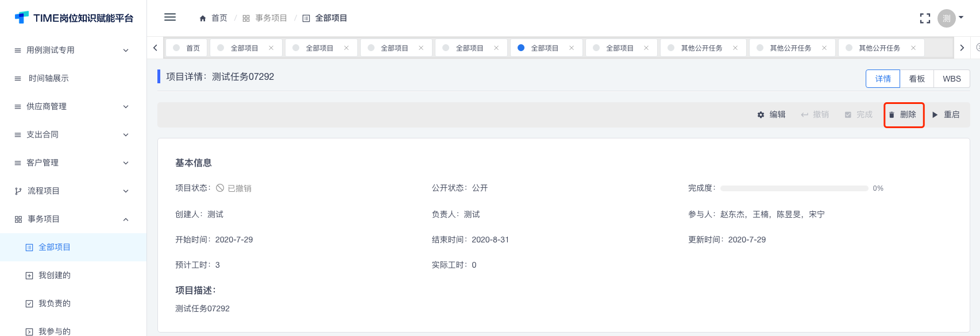Screen dimensions: 980x336
Task: Open the 首页 tab in the tab bar
Action: pyautogui.click(x=187, y=48)
